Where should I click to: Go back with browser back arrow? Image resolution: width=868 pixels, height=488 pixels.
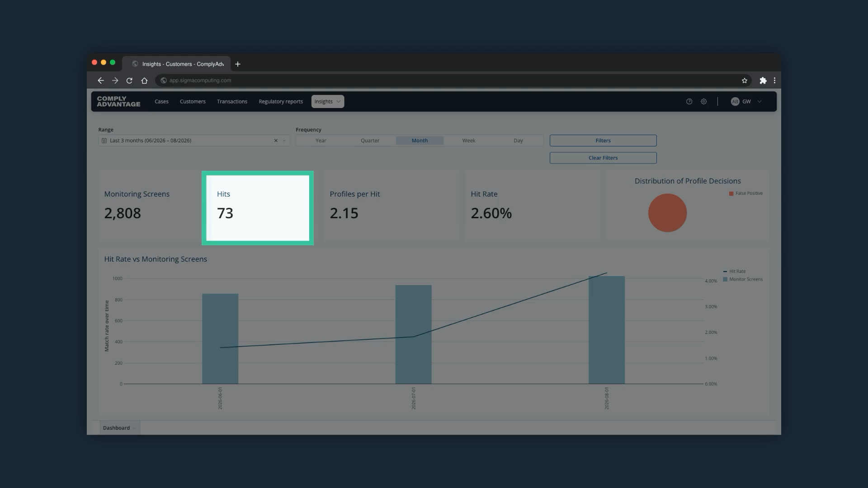click(x=101, y=80)
